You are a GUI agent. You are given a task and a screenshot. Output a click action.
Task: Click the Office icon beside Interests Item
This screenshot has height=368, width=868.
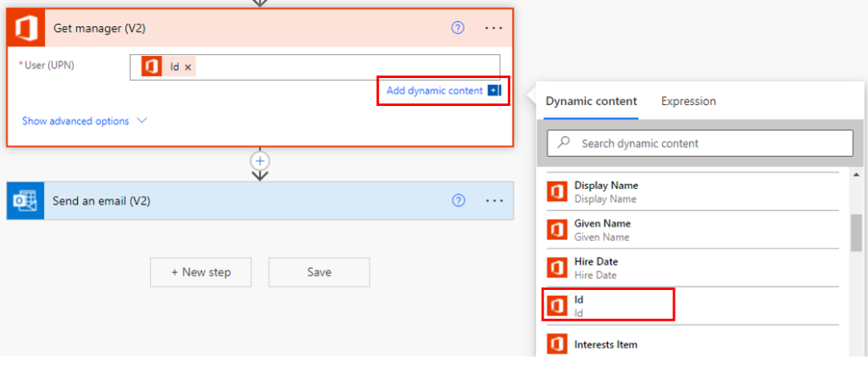pyautogui.click(x=557, y=344)
